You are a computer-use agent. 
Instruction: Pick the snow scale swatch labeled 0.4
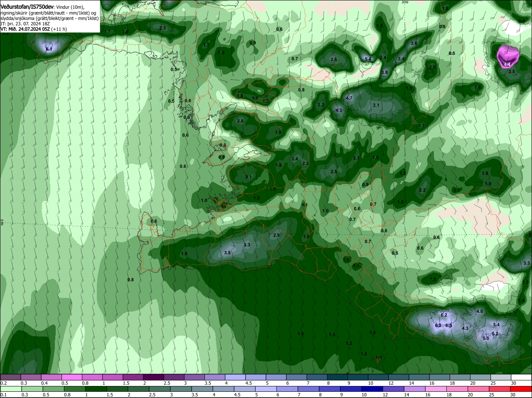pos(51,377)
